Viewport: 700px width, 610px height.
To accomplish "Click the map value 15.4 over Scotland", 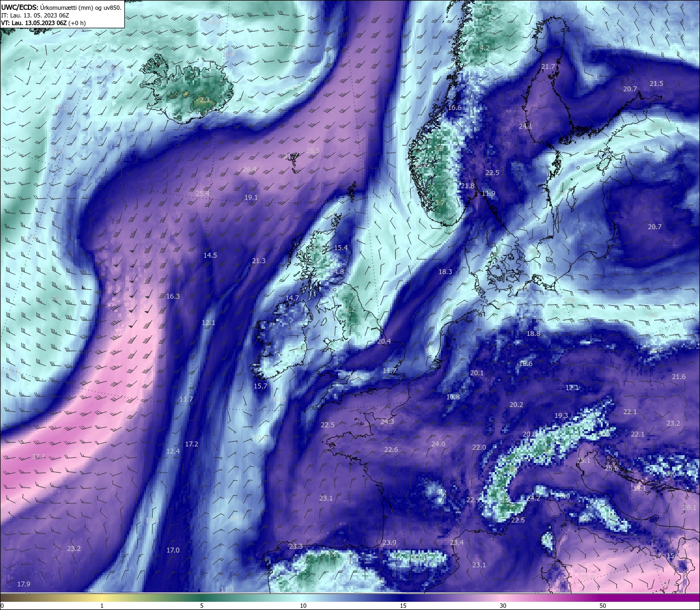I will tap(341, 248).
